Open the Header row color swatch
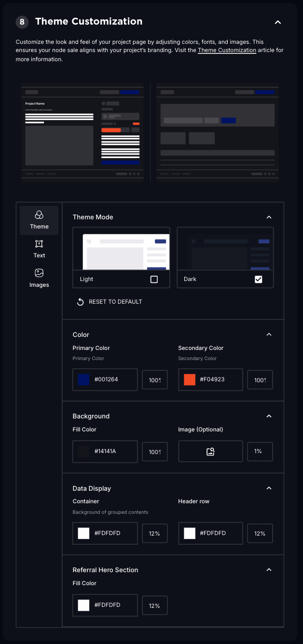 [x=190, y=533]
